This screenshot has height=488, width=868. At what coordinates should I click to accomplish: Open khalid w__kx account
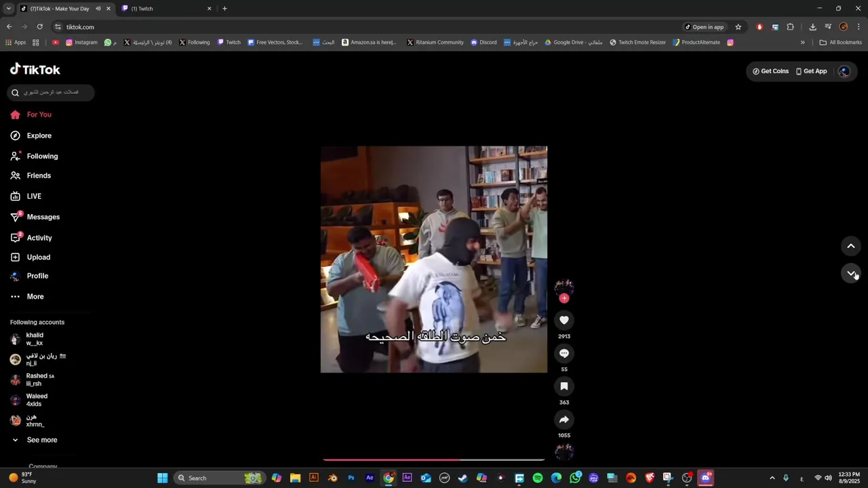coord(28,339)
